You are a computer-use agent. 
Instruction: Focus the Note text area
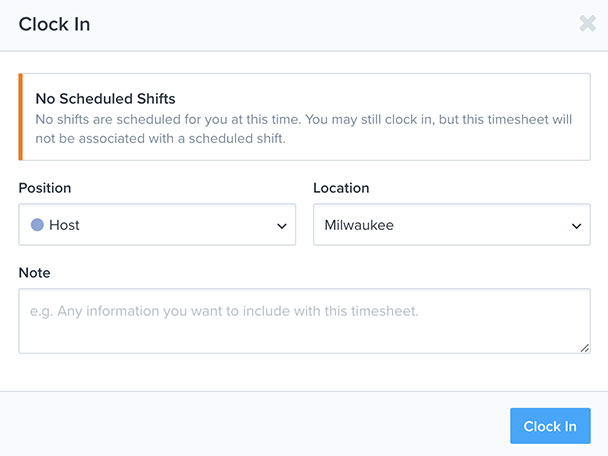click(x=304, y=321)
